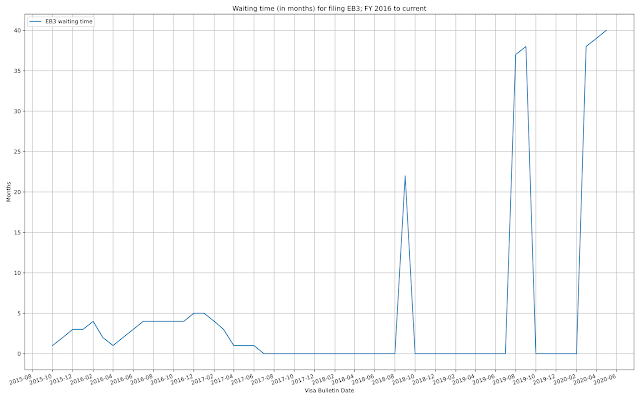Click the y-axis tick label '40'
This screenshot has width=640, height=400.
pos(18,31)
